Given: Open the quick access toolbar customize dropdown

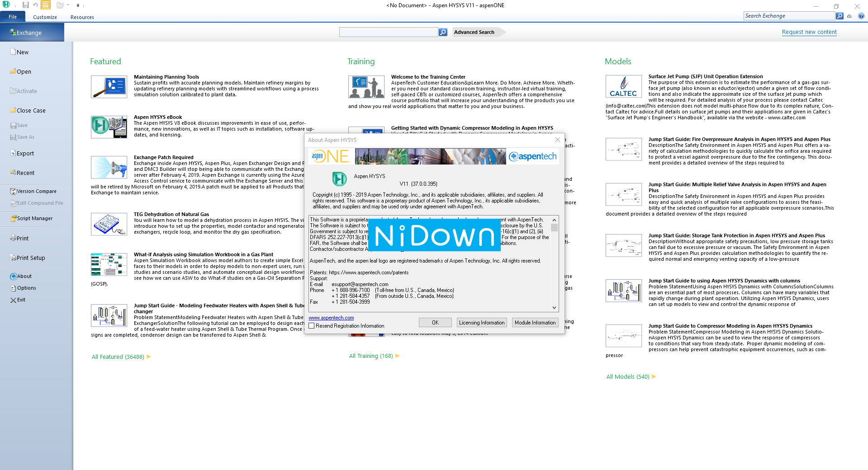Looking at the screenshot, I should pos(78,5).
